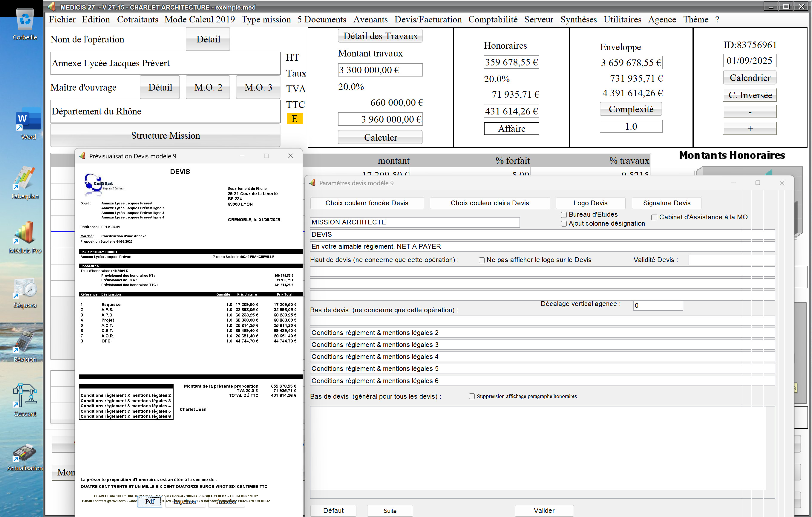Open the Word desktop shortcut
This screenshot has width=812, height=517.
[28, 120]
